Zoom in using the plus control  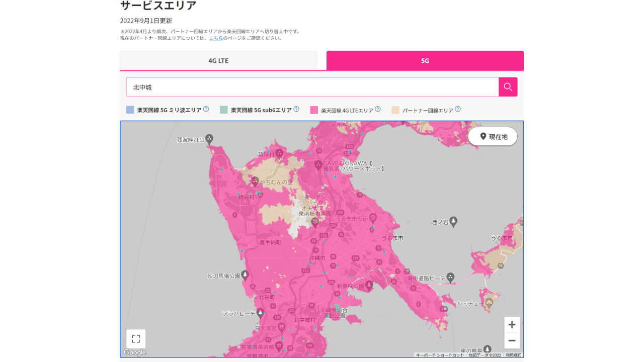pos(512,325)
